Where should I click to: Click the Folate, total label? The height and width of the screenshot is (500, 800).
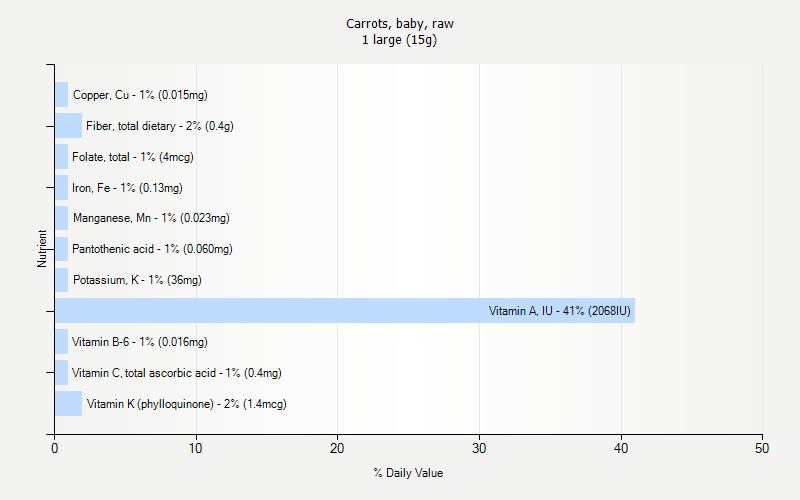133,157
